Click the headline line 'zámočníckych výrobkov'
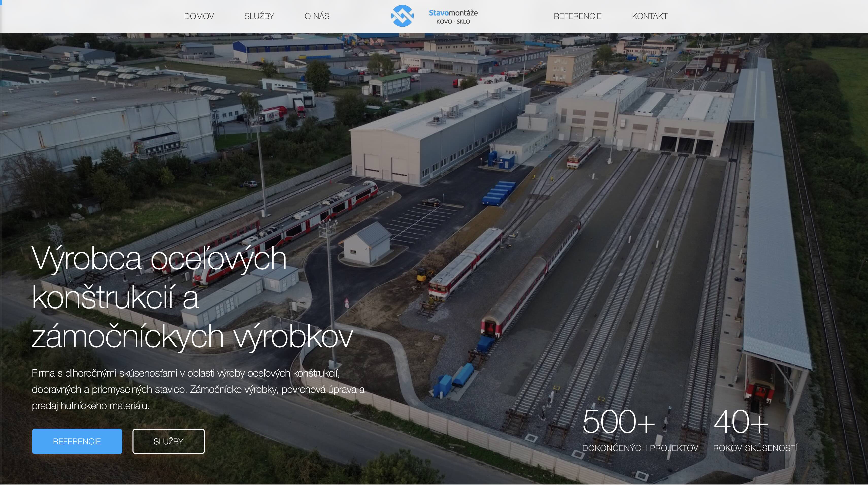868x485 pixels. [x=192, y=337]
